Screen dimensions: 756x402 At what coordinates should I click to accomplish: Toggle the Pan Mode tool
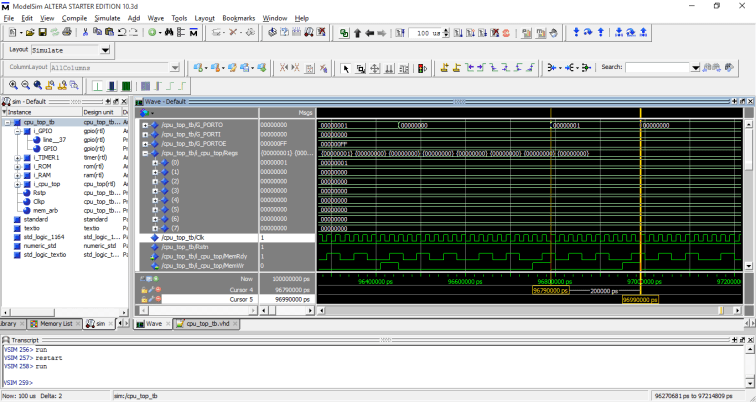pos(375,68)
